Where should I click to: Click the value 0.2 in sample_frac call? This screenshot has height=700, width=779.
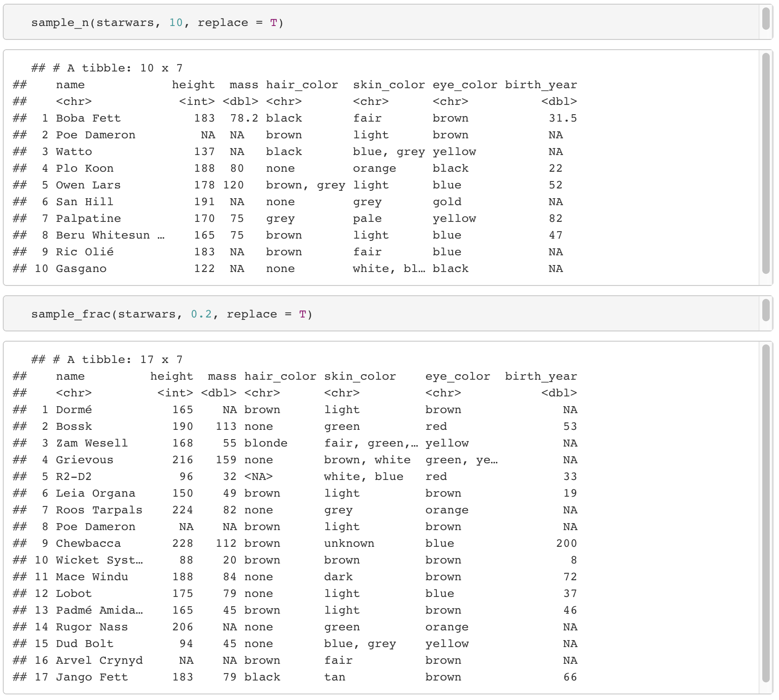tap(201, 314)
